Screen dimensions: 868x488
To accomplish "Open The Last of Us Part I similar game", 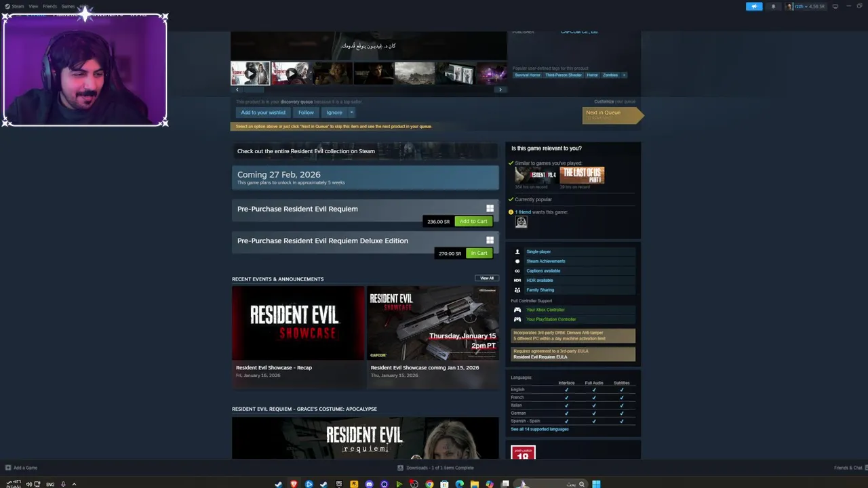I will tap(582, 175).
